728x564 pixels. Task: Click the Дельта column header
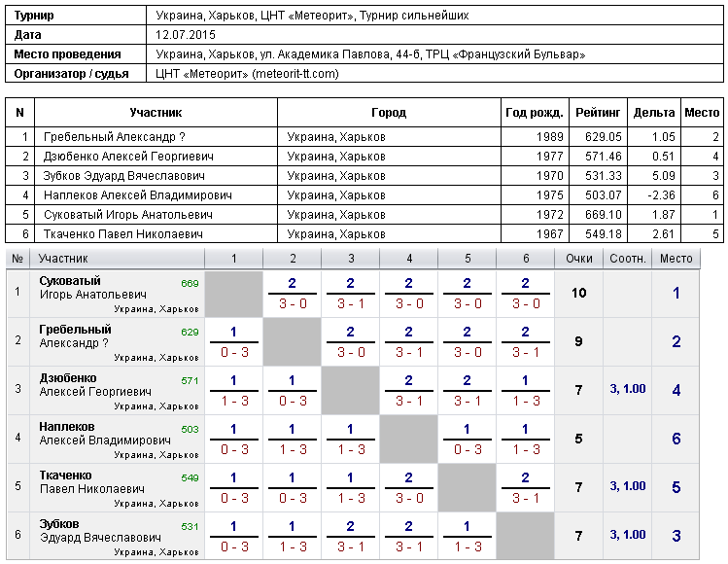pos(654,113)
